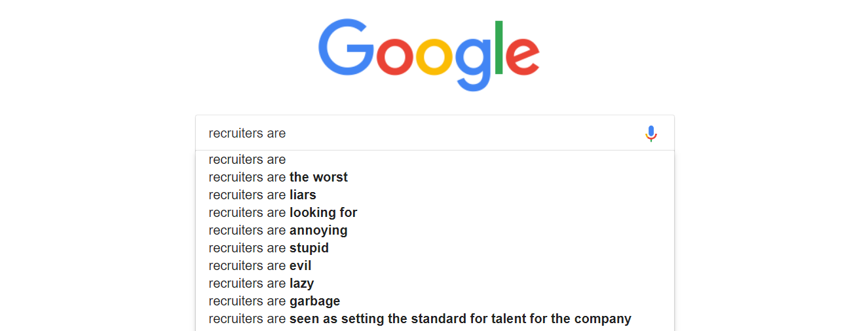Click the red letter e in Google logo
Viewport: 868px width, 331px height.
(x=522, y=56)
